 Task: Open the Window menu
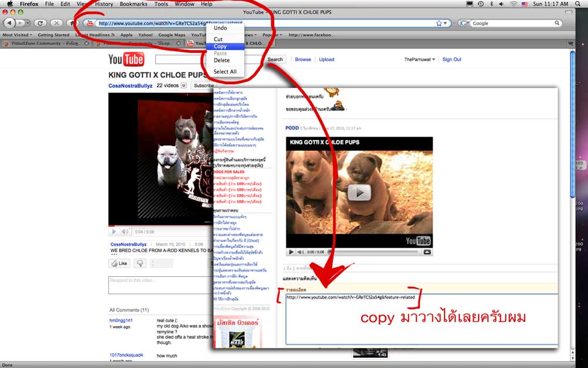coord(185,4)
